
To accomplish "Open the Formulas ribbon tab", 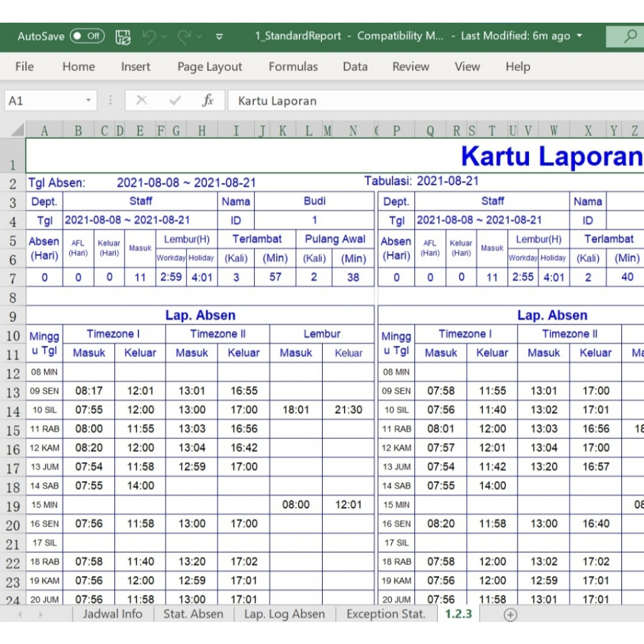I will [x=293, y=67].
